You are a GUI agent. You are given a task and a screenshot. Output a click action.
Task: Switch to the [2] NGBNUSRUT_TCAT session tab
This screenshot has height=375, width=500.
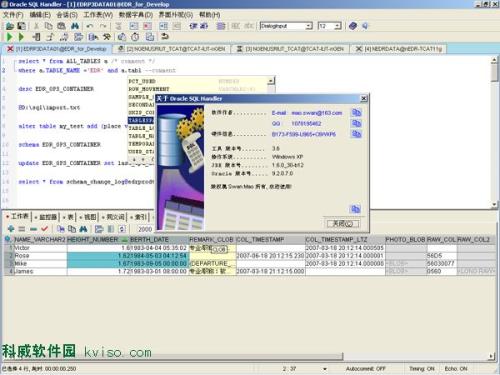point(172,49)
